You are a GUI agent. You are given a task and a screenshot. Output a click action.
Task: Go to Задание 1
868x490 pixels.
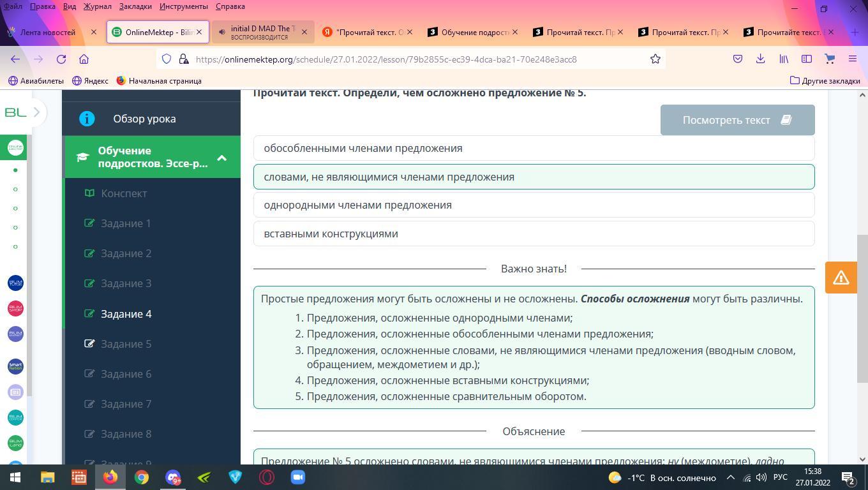126,223
